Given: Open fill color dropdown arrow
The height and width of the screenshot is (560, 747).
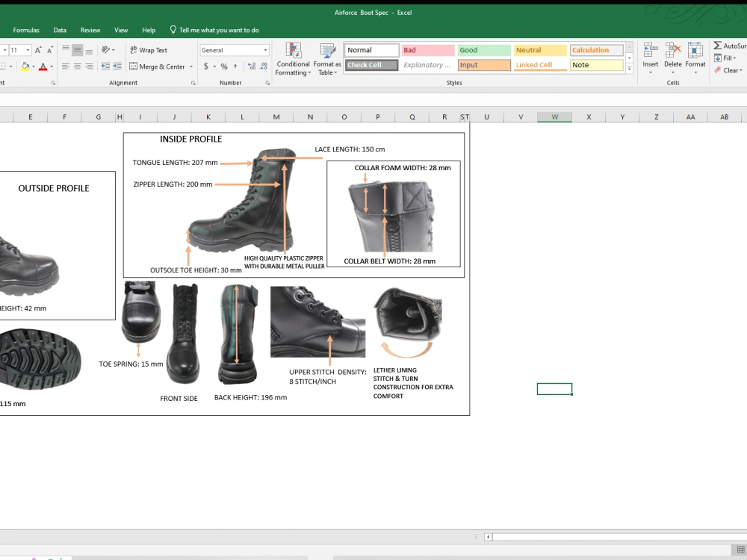Looking at the screenshot, I should [34, 66].
